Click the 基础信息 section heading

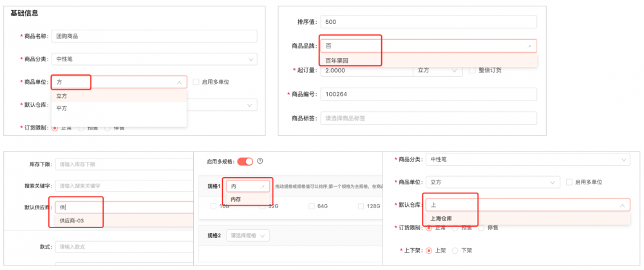coord(24,13)
